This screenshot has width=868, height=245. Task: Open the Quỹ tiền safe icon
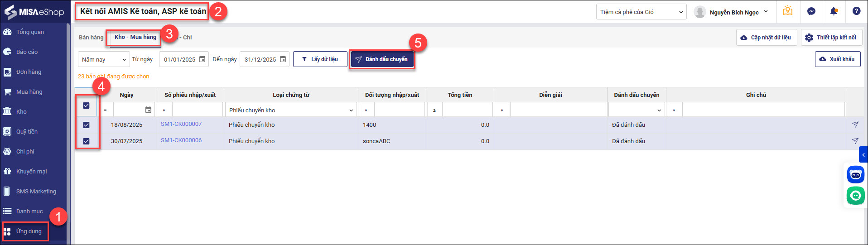coord(7,131)
